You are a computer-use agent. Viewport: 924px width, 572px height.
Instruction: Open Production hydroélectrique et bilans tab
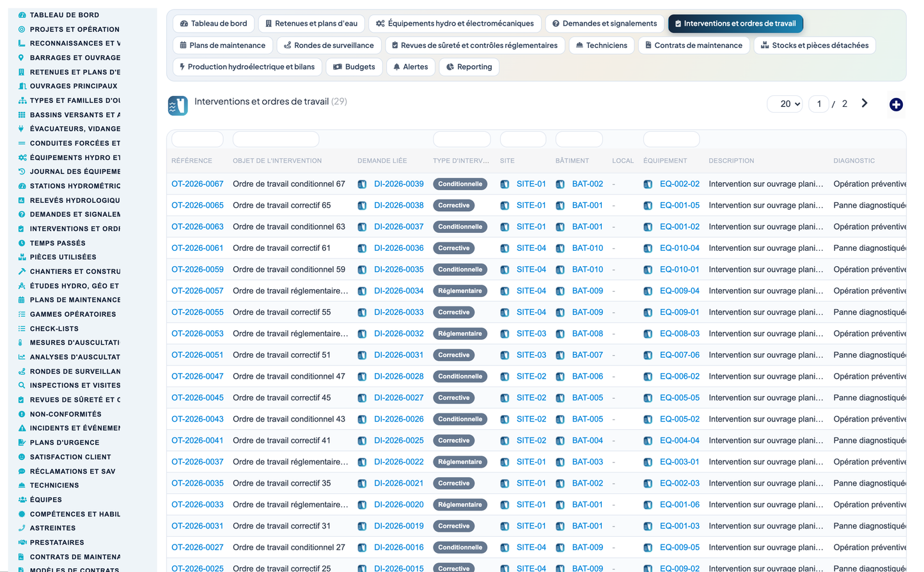[247, 67]
